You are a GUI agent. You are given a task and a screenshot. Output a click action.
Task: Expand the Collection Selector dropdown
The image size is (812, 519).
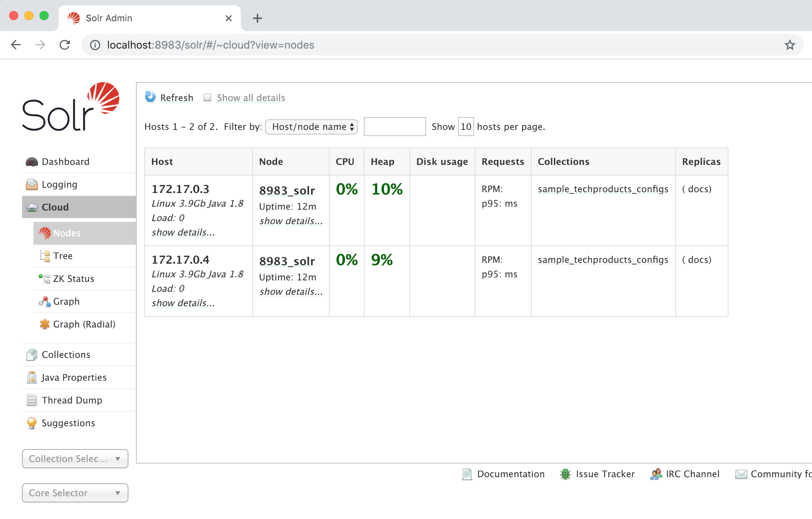point(75,459)
